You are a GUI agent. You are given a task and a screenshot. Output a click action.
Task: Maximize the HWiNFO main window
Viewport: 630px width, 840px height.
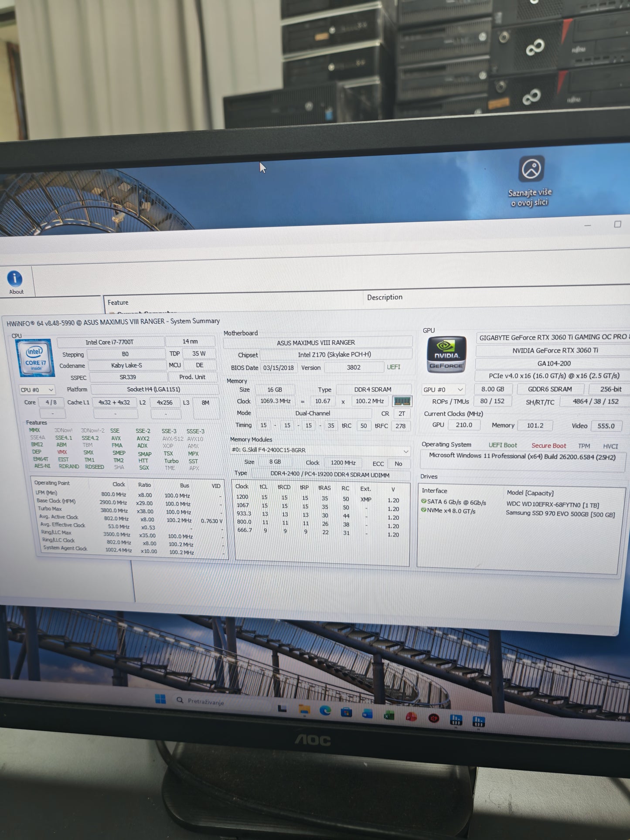(617, 224)
